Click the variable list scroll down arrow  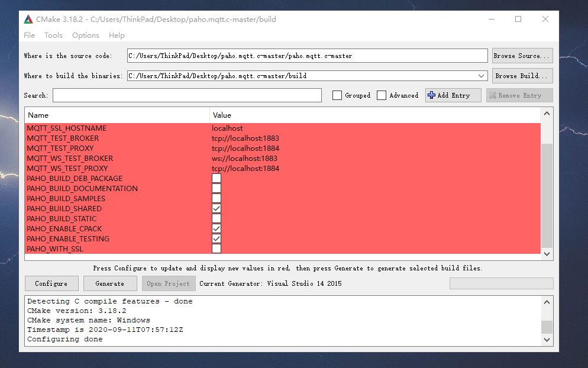(547, 254)
